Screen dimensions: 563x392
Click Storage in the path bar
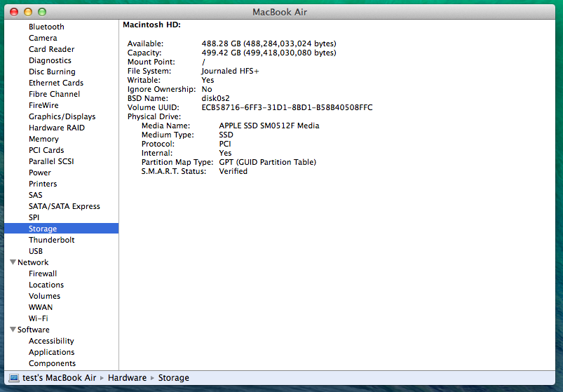(173, 378)
